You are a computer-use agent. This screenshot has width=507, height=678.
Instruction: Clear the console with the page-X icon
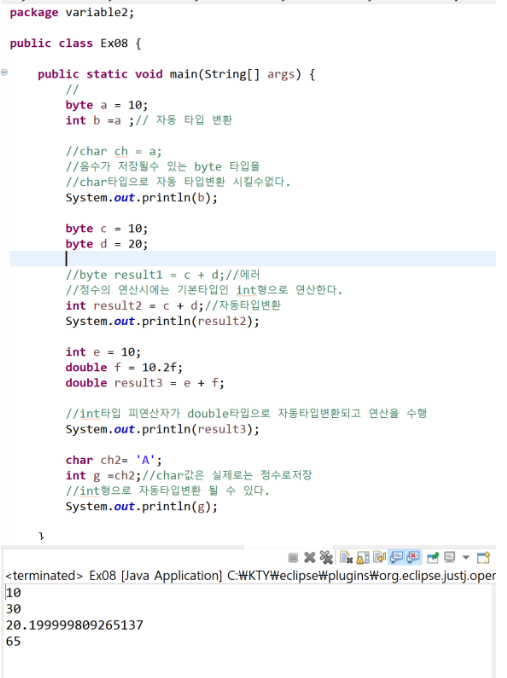[346, 558]
